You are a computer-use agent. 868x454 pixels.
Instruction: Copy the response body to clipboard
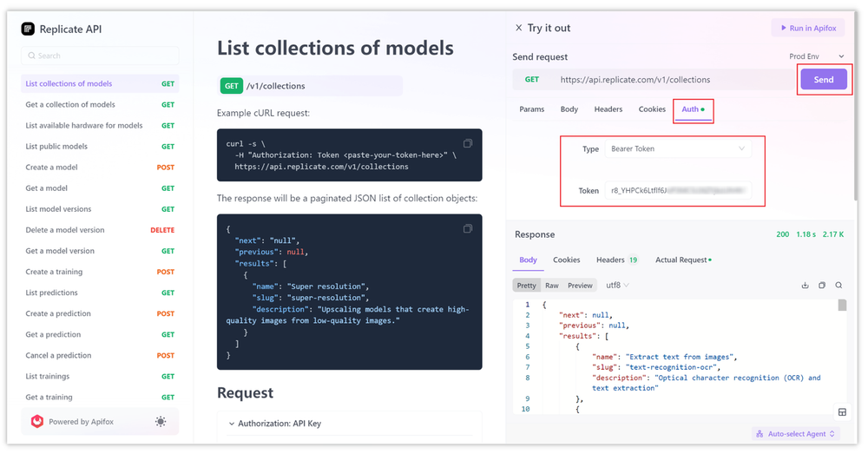822,285
